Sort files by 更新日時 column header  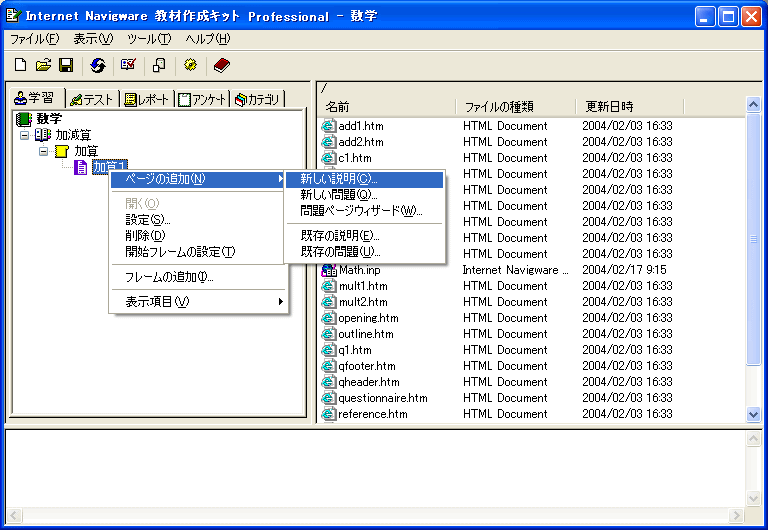[x=628, y=106]
